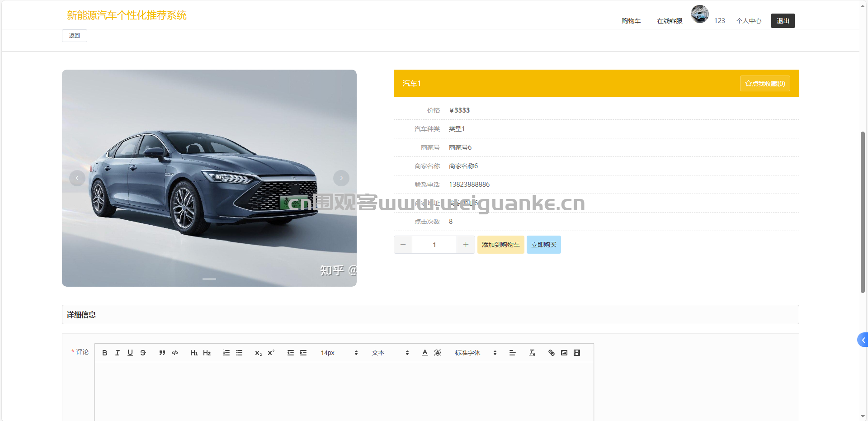868x421 pixels.
Task: Insert a link with the link icon
Action: tap(551, 353)
